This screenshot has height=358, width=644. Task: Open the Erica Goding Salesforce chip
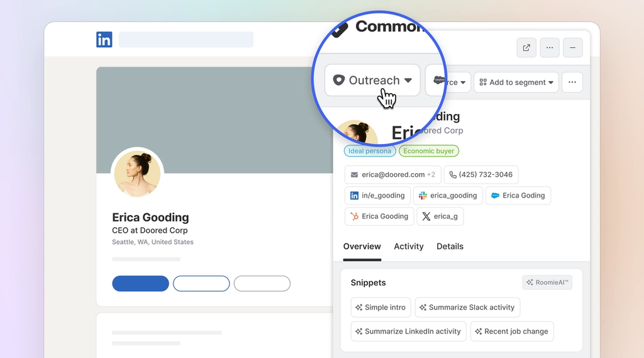click(518, 196)
